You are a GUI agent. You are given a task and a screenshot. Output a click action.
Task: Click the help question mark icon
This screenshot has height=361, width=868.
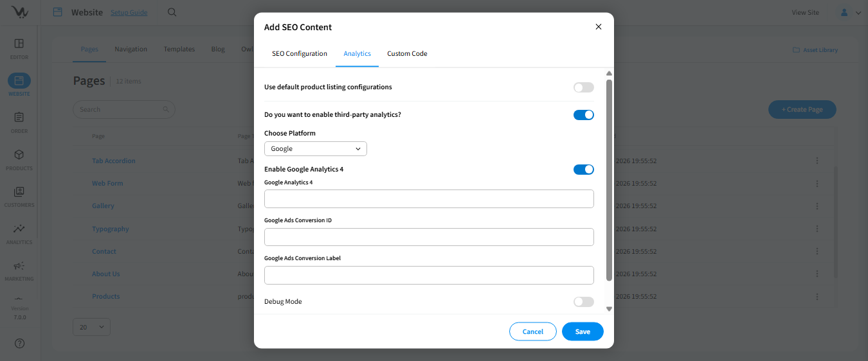click(19, 344)
